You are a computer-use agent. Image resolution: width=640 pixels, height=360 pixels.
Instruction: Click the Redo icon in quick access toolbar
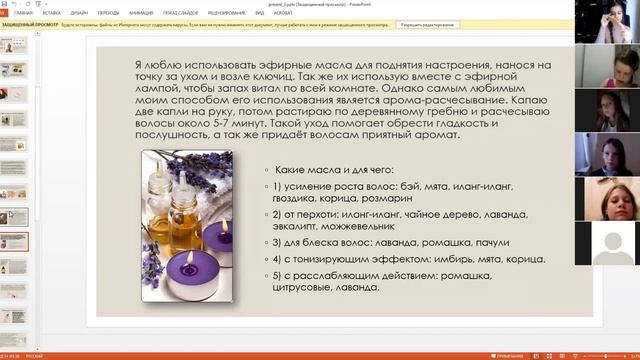pos(27,4)
